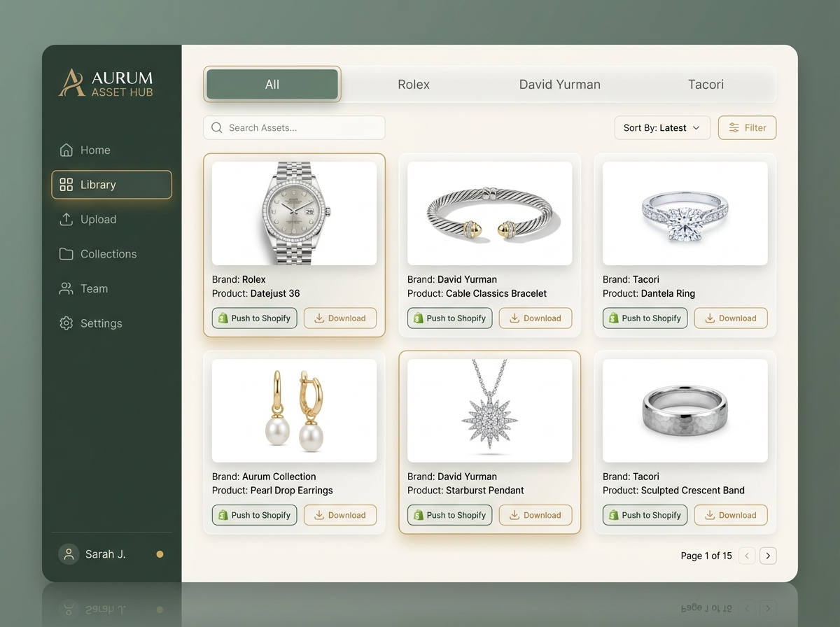This screenshot has height=627, width=840.
Task: Focus the Search Assets input field
Action: coord(294,127)
